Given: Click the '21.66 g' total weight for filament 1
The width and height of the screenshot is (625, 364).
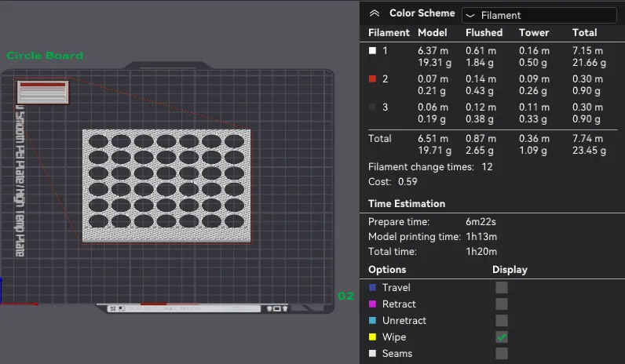Looking at the screenshot, I should (589, 63).
